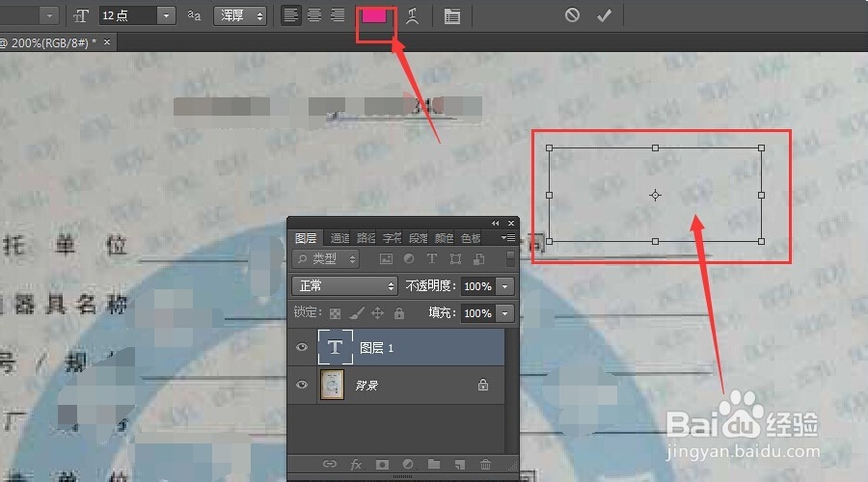This screenshot has height=482, width=868.
Task: Delete layer with trash icon
Action: click(x=485, y=465)
